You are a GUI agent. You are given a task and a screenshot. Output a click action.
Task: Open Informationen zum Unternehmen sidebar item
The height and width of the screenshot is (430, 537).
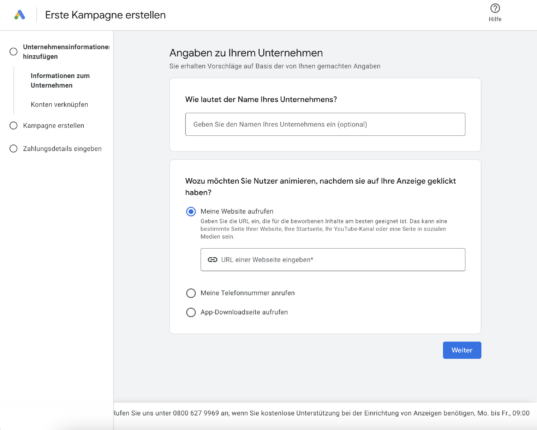[60, 80]
